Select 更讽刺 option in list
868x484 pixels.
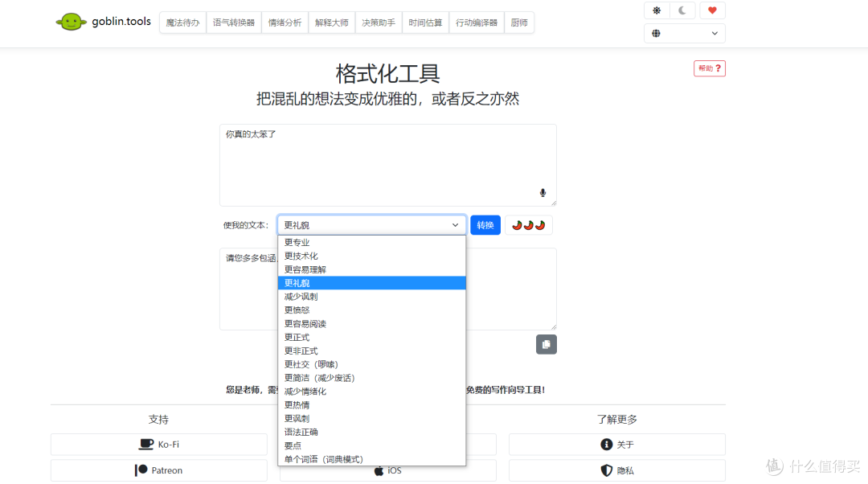pos(371,419)
